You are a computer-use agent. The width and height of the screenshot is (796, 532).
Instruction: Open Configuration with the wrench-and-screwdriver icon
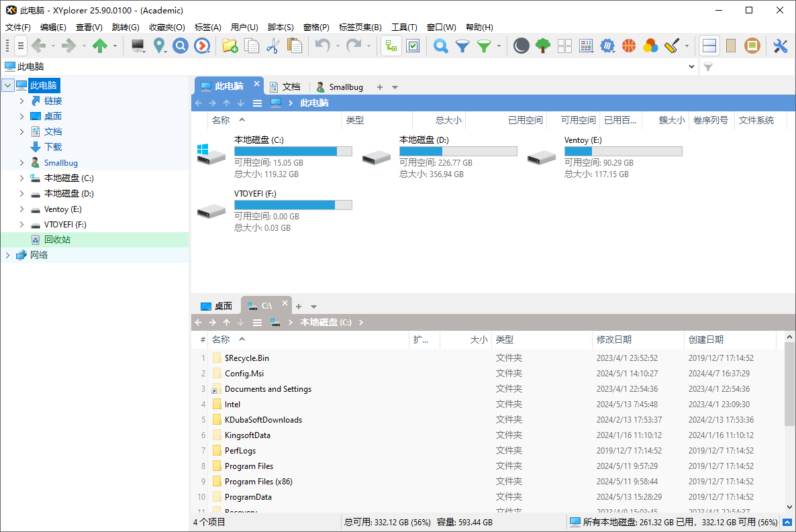pos(781,46)
